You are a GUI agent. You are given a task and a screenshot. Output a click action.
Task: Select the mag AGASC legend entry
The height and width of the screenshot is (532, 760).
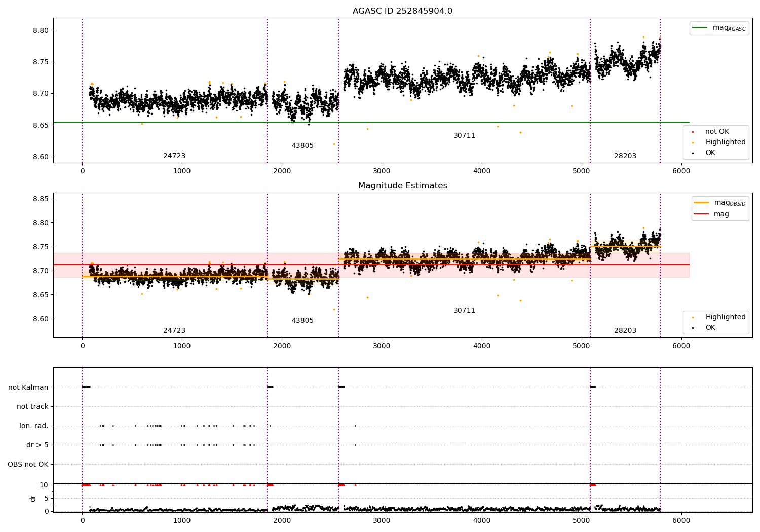coord(719,28)
